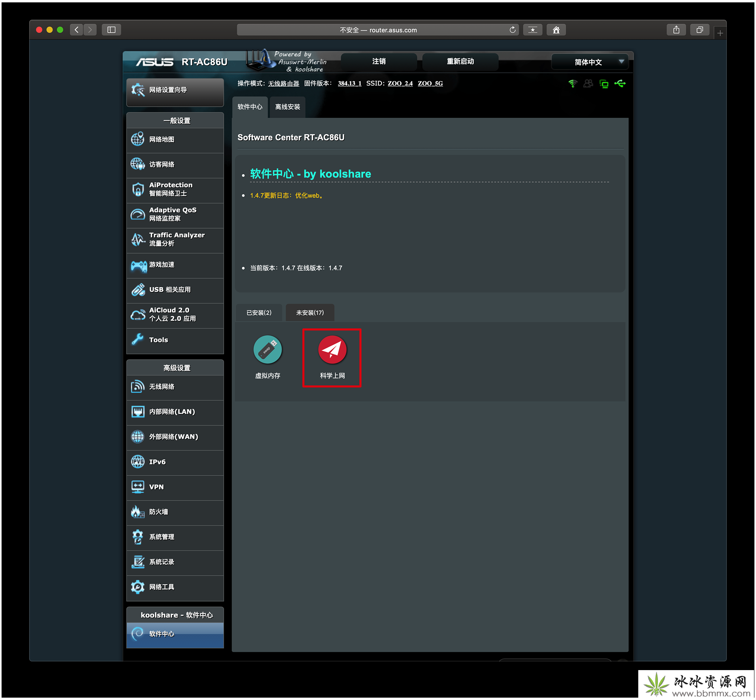This screenshot has width=756, height=700.
Task: Open 内部网络(LAN) port icon
Action: [x=138, y=412]
